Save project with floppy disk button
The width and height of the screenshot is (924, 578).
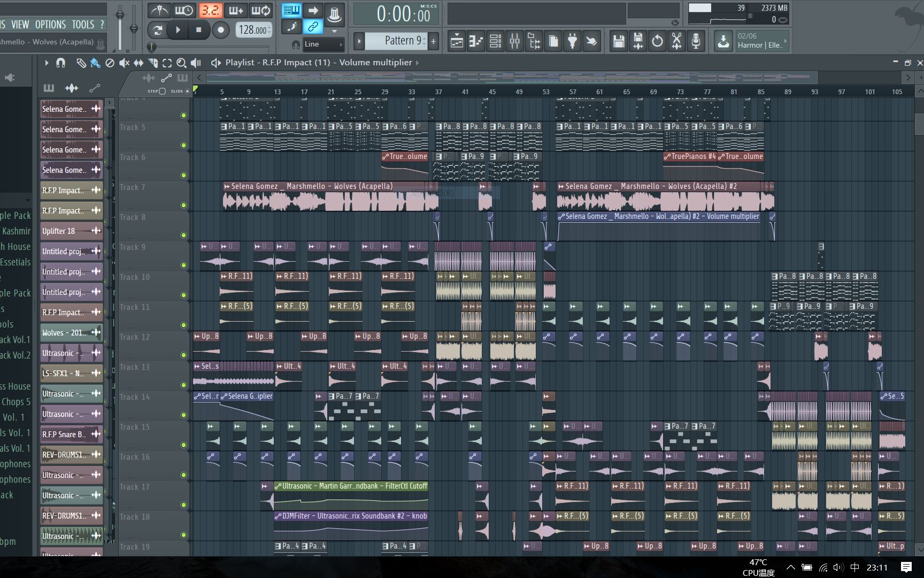(619, 41)
